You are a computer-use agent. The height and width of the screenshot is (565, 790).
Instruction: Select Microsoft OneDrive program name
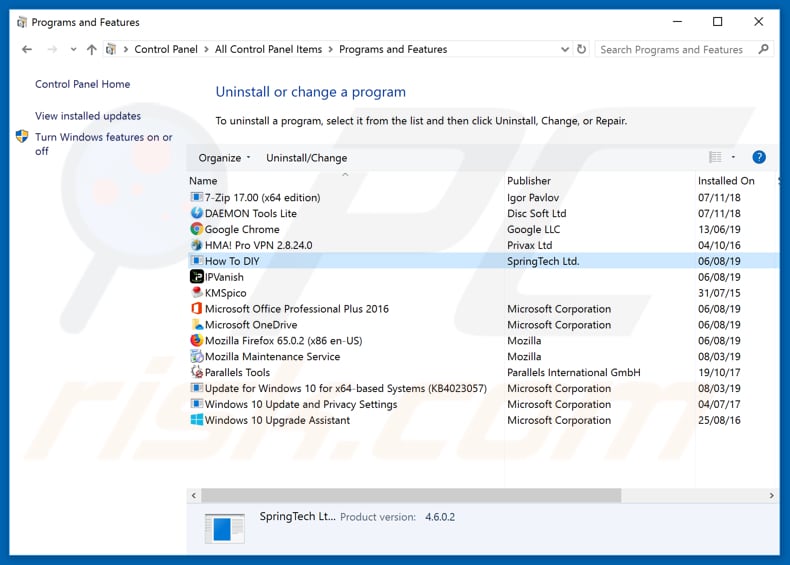click(251, 325)
